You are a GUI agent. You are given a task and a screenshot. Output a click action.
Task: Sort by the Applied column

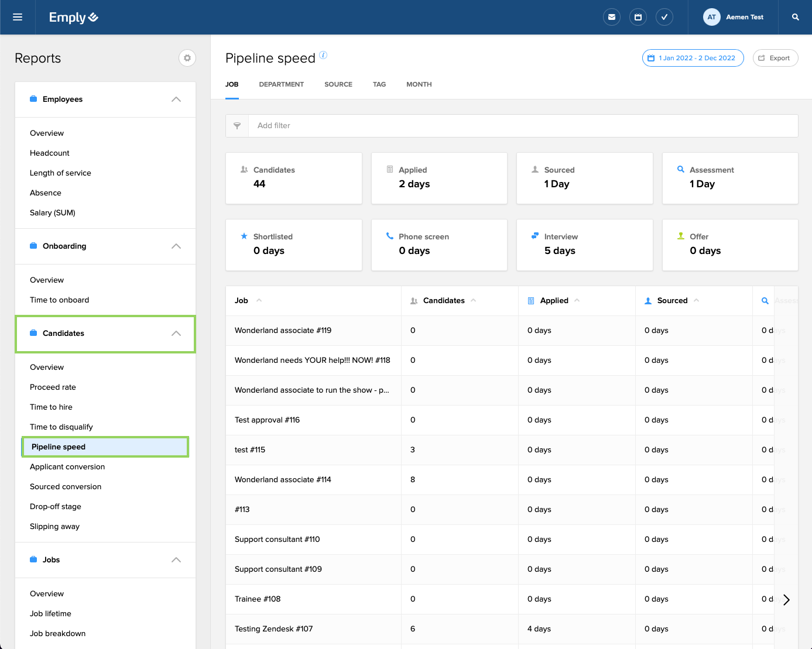(554, 301)
